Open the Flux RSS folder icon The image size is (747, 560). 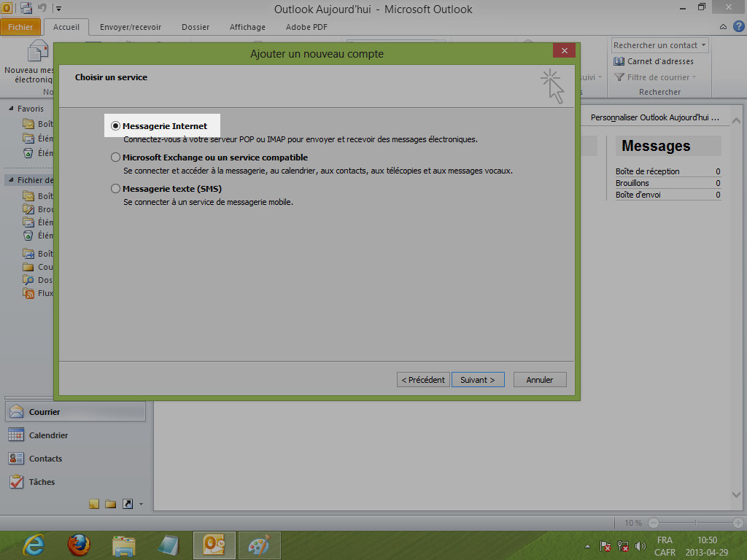pyautogui.click(x=28, y=293)
